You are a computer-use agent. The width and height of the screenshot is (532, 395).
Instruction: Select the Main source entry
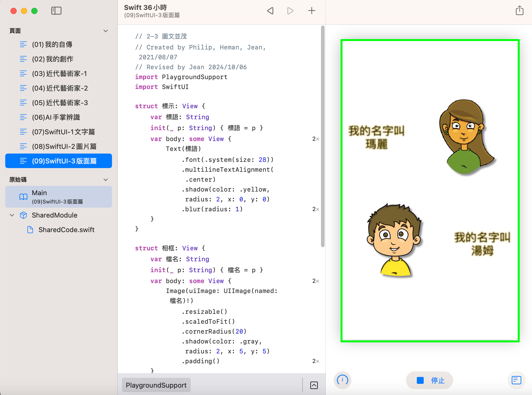tap(59, 197)
